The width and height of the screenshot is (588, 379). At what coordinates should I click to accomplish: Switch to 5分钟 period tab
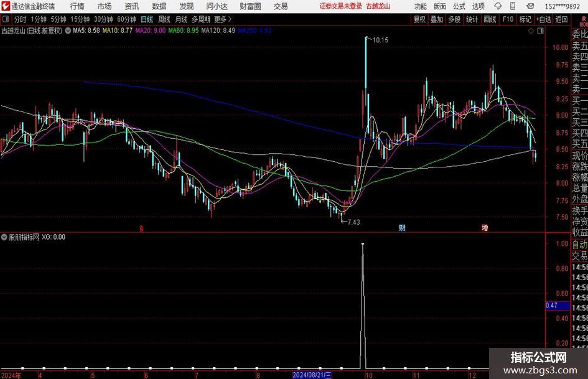(58, 19)
